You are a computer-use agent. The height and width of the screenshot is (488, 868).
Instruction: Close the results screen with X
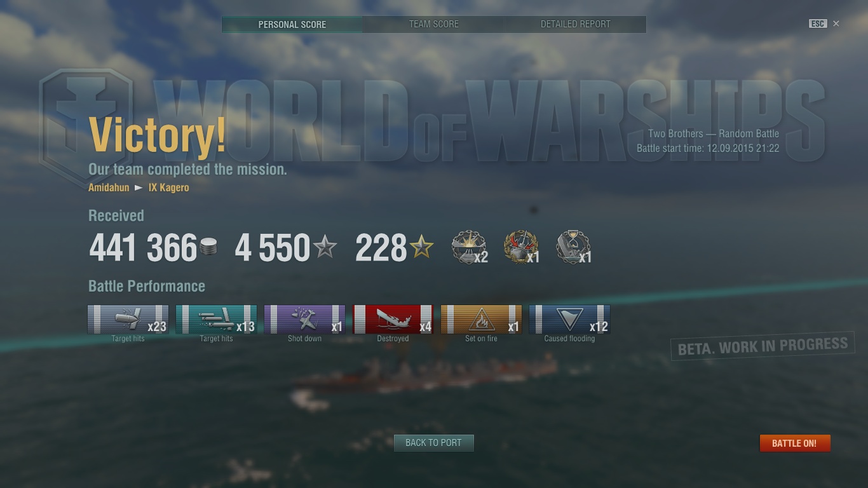point(836,24)
